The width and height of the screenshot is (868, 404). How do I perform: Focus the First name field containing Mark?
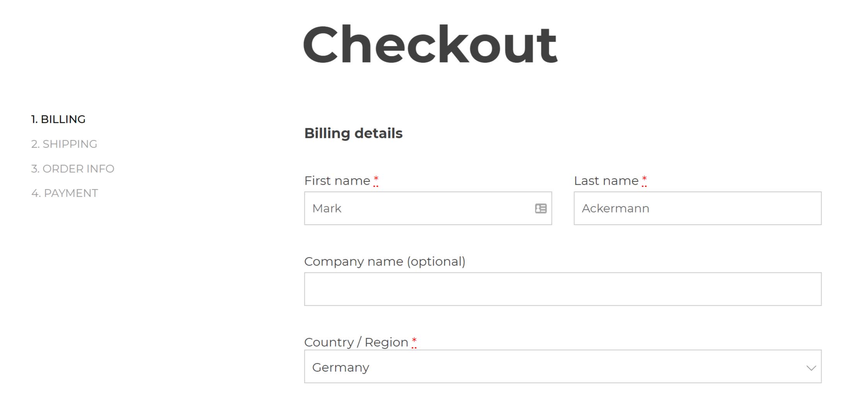coord(428,208)
